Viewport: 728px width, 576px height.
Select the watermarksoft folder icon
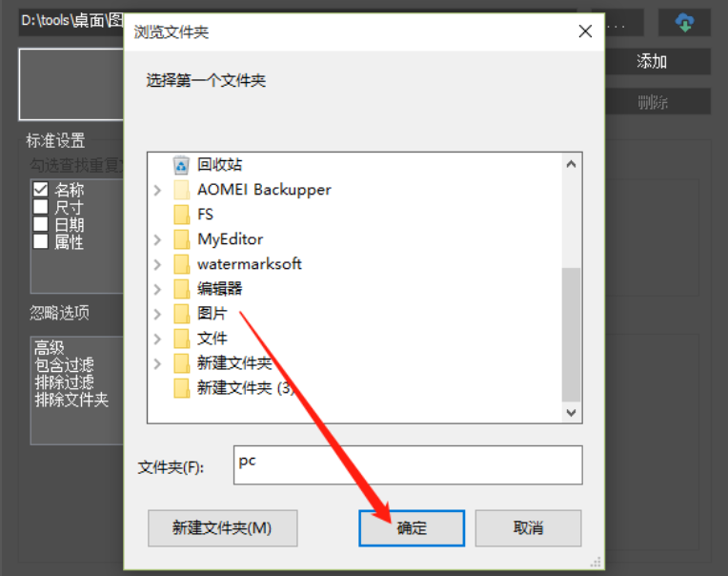click(181, 264)
